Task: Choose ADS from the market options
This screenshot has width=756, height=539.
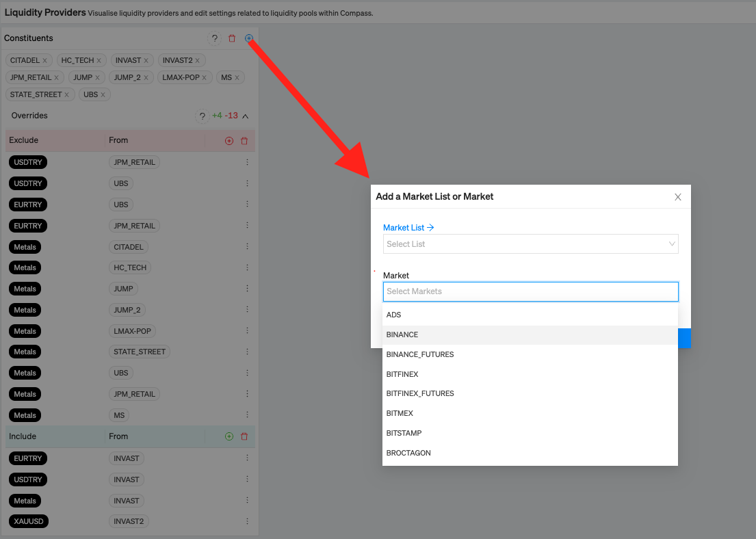Action: [x=530, y=315]
